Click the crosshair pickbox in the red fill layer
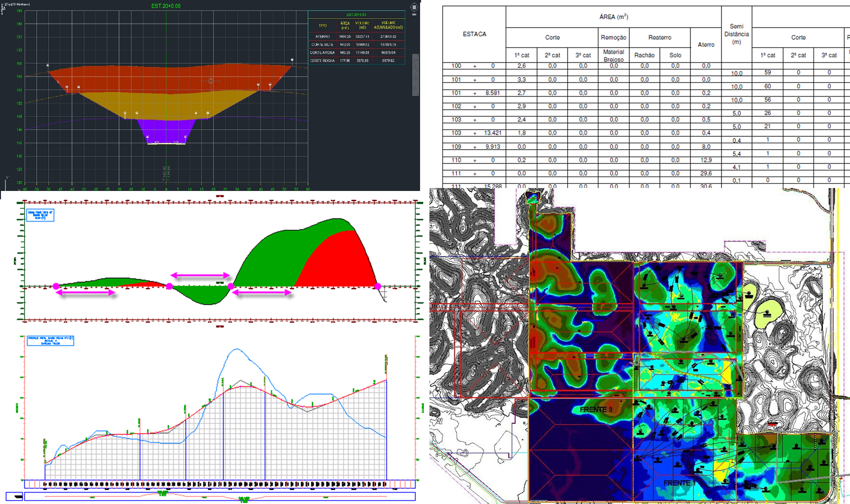 211,81
